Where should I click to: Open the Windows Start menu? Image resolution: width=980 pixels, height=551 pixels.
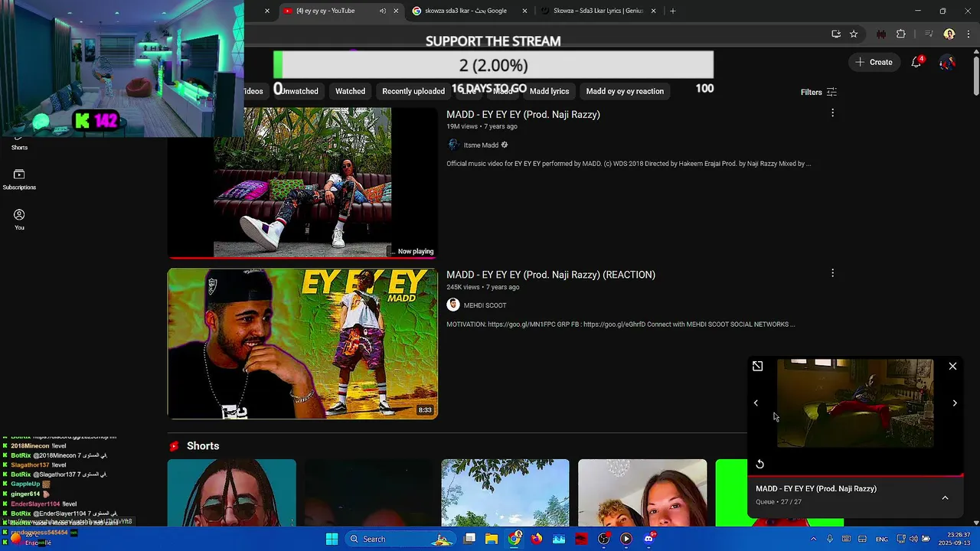coord(332,539)
